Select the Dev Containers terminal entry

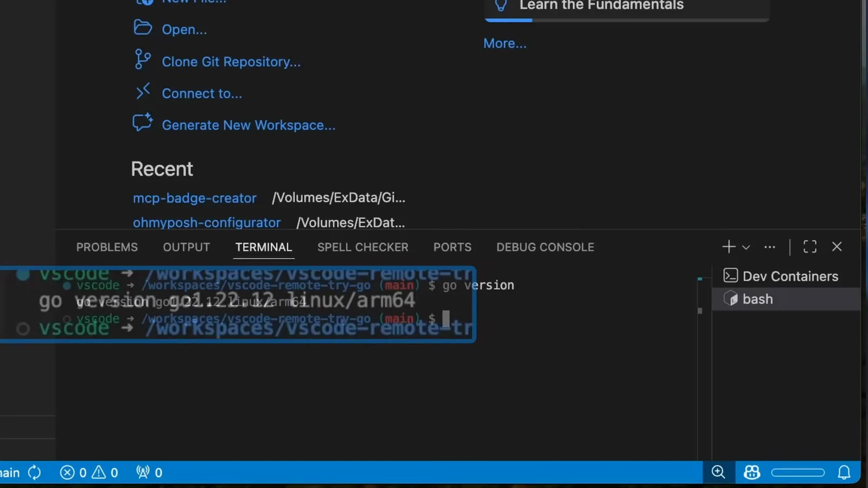pyautogui.click(x=786, y=276)
